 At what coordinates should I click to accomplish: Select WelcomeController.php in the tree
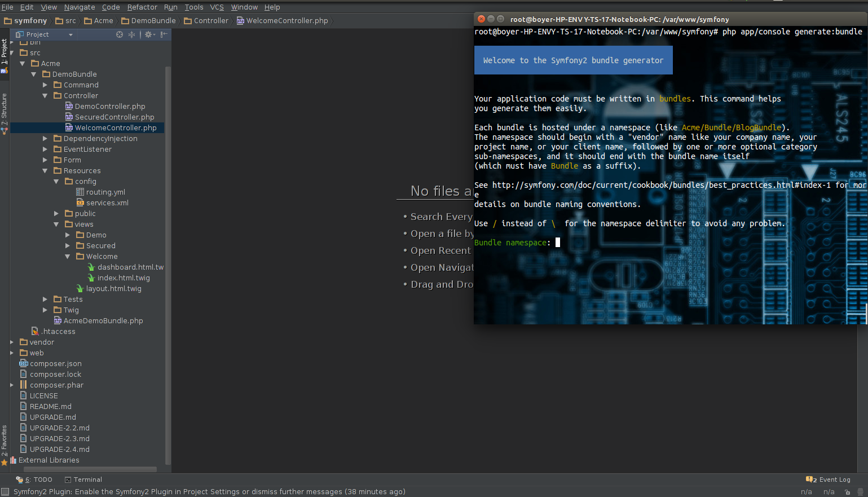click(x=87, y=128)
